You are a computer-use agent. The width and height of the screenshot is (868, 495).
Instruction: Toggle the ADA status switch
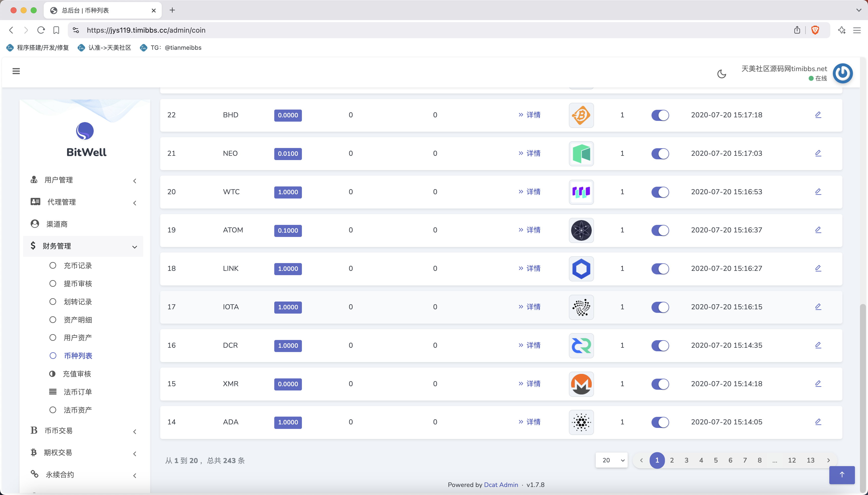[660, 422]
